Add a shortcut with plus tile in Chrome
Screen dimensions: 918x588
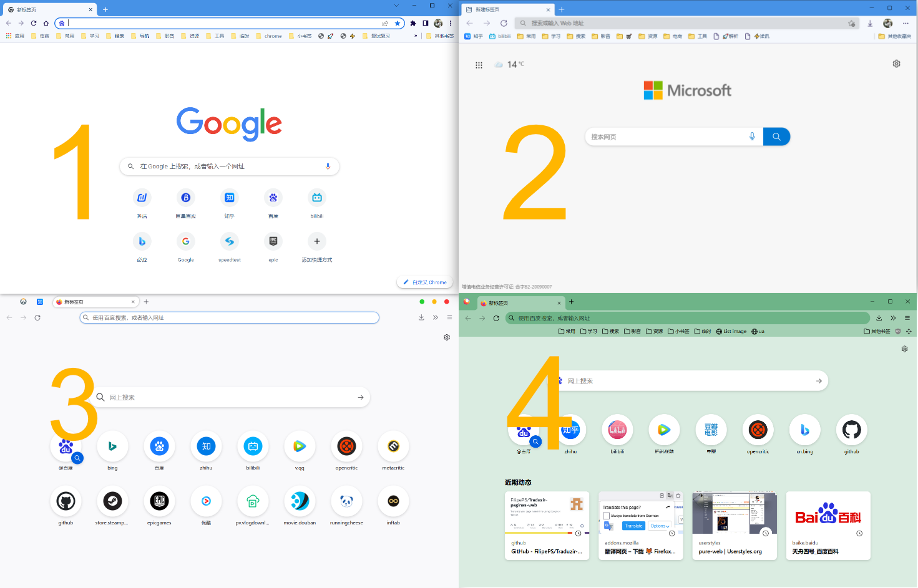[x=317, y=247]
